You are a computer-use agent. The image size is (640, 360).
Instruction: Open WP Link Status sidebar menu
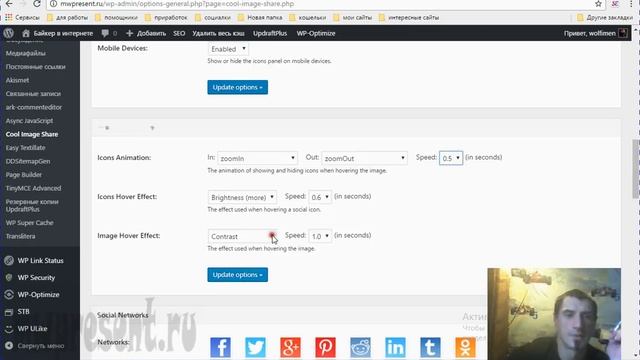(40, 260)
